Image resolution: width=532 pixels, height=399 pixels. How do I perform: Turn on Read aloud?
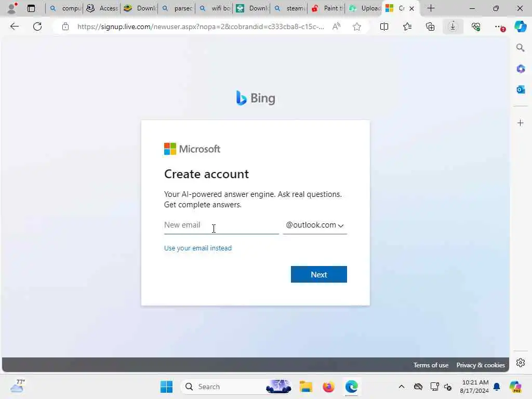point(336,26)
